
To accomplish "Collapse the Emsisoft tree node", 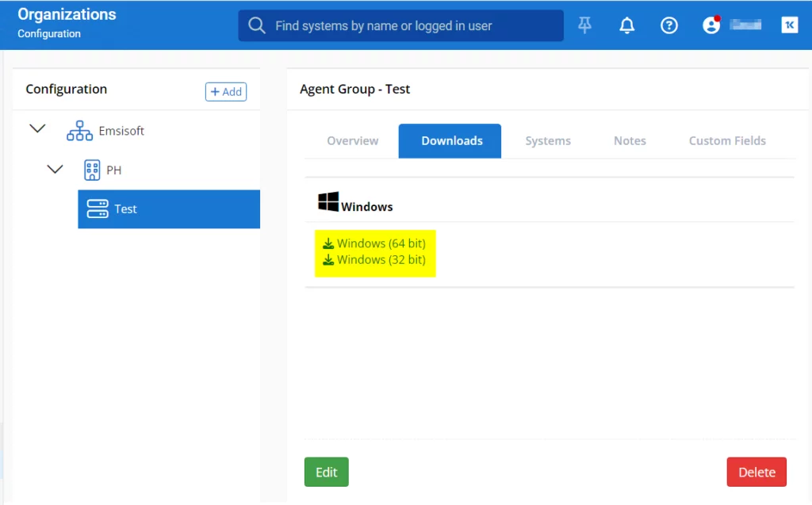I will click(x=37, y=129).
